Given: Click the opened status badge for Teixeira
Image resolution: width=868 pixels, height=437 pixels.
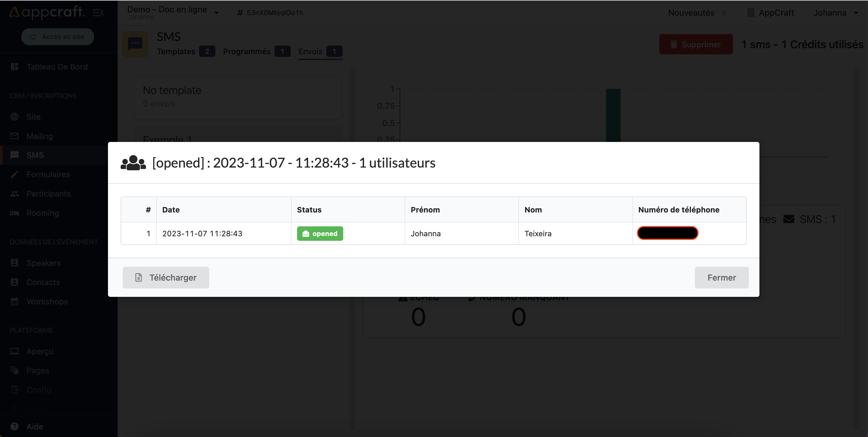Looking at the screenshot, I should pos(321,234).
